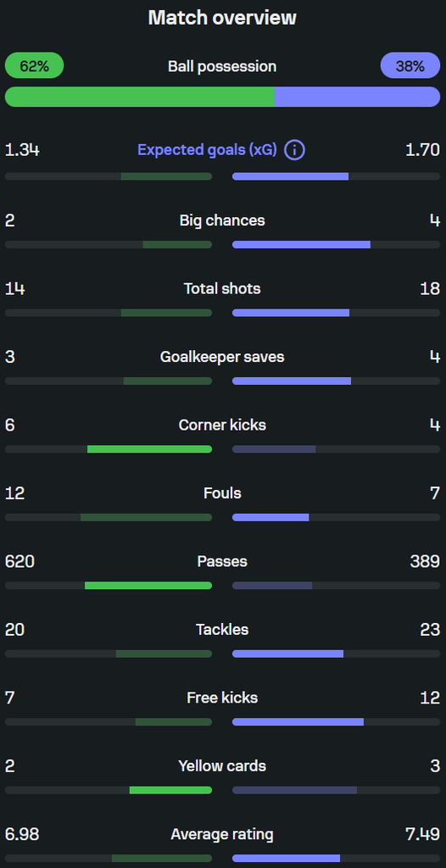Screen dimensions: 446x868
Task: Select the green 62% possession badge
Action: (x=35, y=66)
